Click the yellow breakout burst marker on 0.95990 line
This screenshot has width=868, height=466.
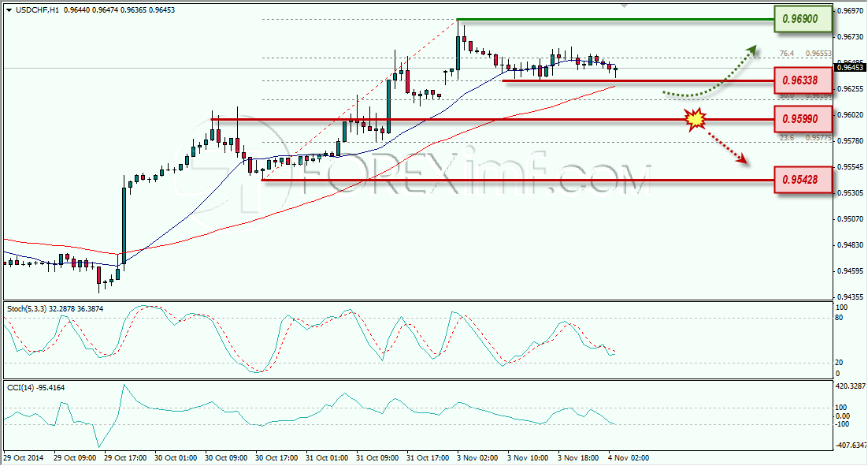pyautogui.click(x=696, y=119)
